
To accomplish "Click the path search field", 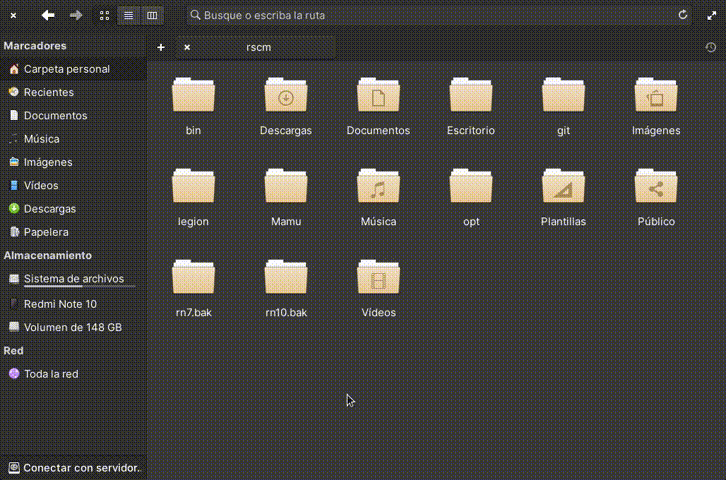I will pos(439,15).
